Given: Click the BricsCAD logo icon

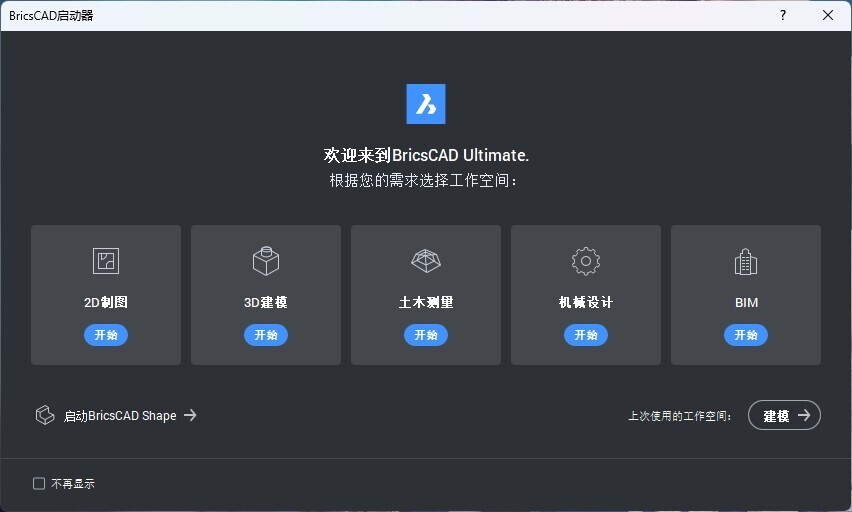Looking at the screenshot, I should pos(426,104).
